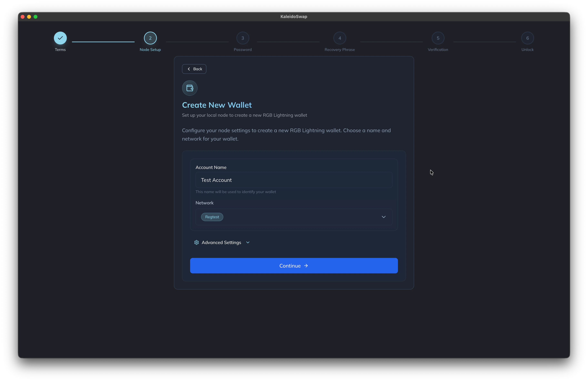The height and width of the screenshot is (382, 588).
Task: Click the wallet icon above Create New Wallet
Action: 189,88
